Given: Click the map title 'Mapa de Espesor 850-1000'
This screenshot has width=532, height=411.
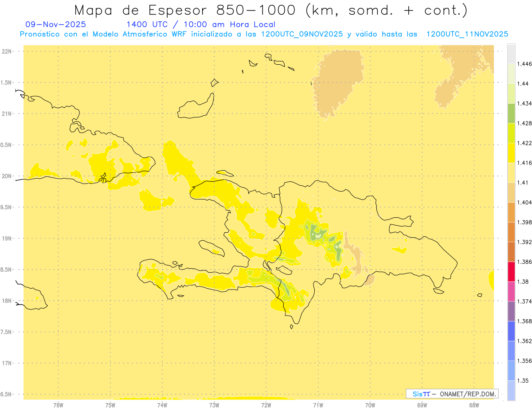Looking at the screenshot, I should 186,10.
